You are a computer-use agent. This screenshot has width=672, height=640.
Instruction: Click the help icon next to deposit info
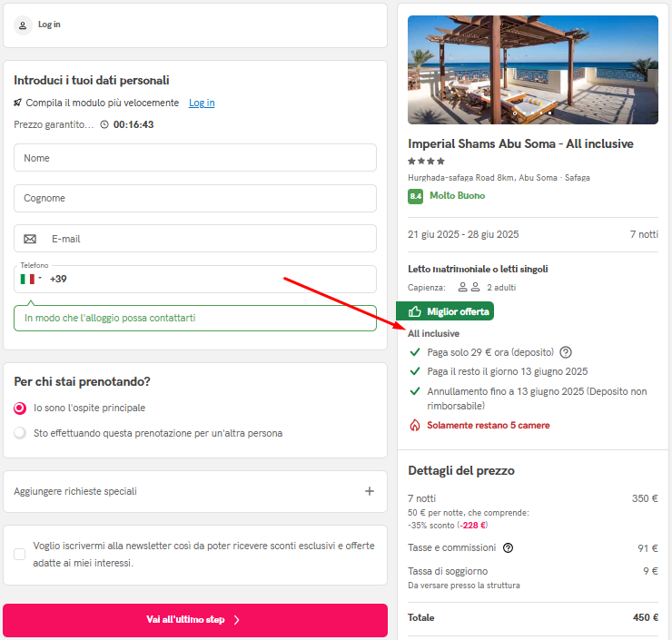566,352
